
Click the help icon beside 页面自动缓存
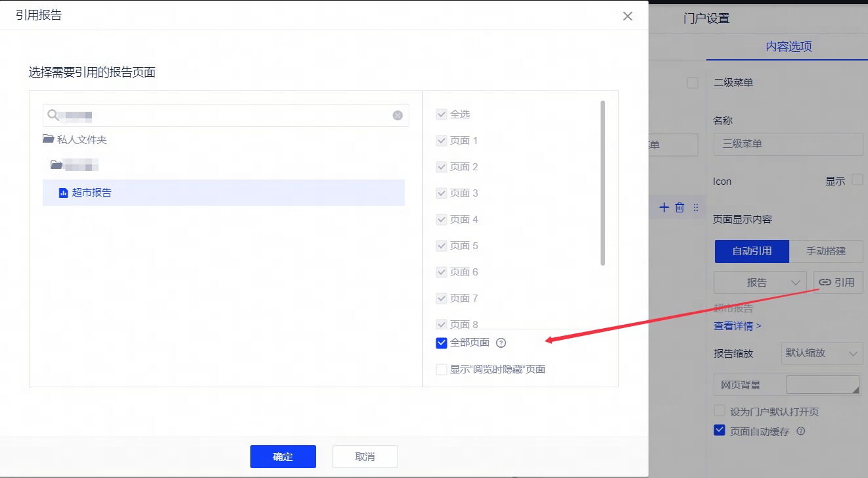(800, 432)
